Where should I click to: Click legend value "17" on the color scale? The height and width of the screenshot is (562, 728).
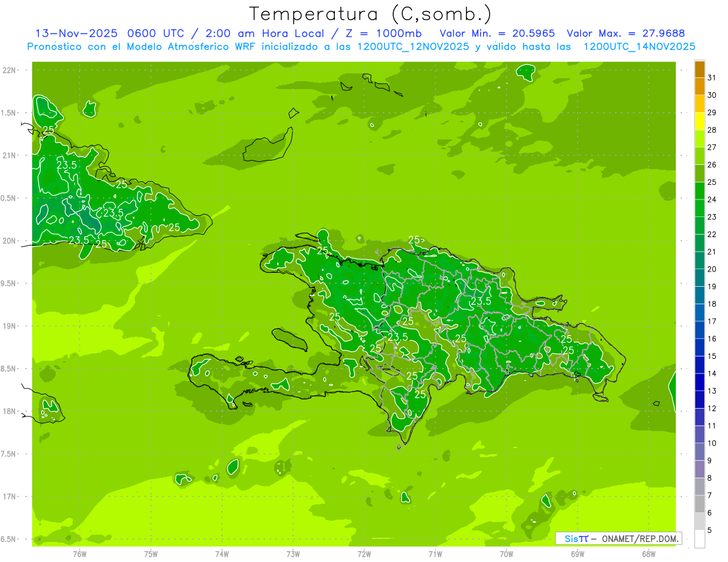[x=712, y=321]
